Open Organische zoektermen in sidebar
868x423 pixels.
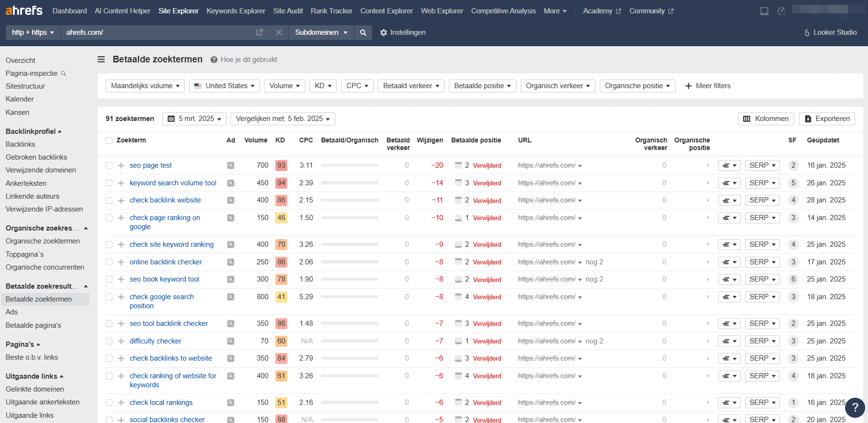[43, 241]
